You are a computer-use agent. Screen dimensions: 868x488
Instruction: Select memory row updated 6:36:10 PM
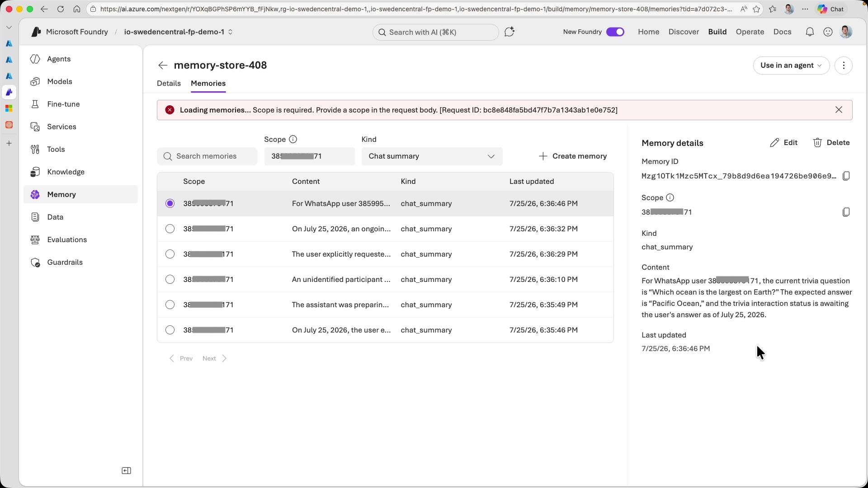[x=170, y=279]
